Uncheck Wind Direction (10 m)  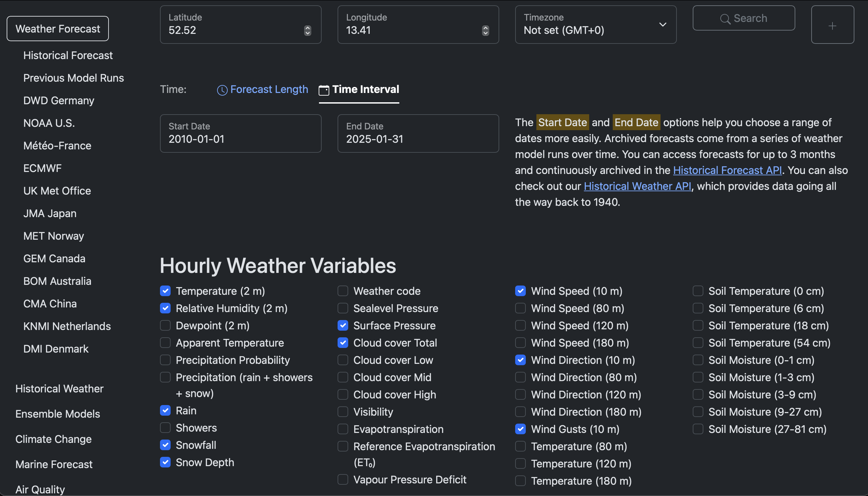pos(520,360)
